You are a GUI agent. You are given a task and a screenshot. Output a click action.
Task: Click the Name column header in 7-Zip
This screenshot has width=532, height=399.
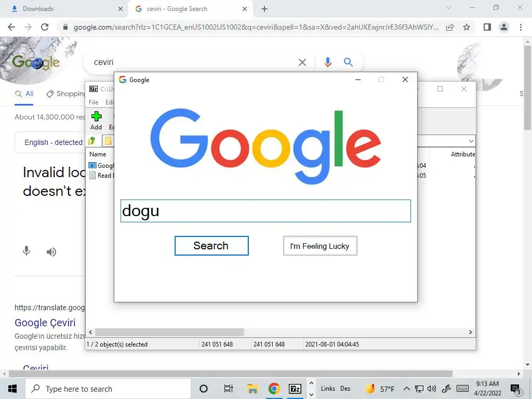98,154
